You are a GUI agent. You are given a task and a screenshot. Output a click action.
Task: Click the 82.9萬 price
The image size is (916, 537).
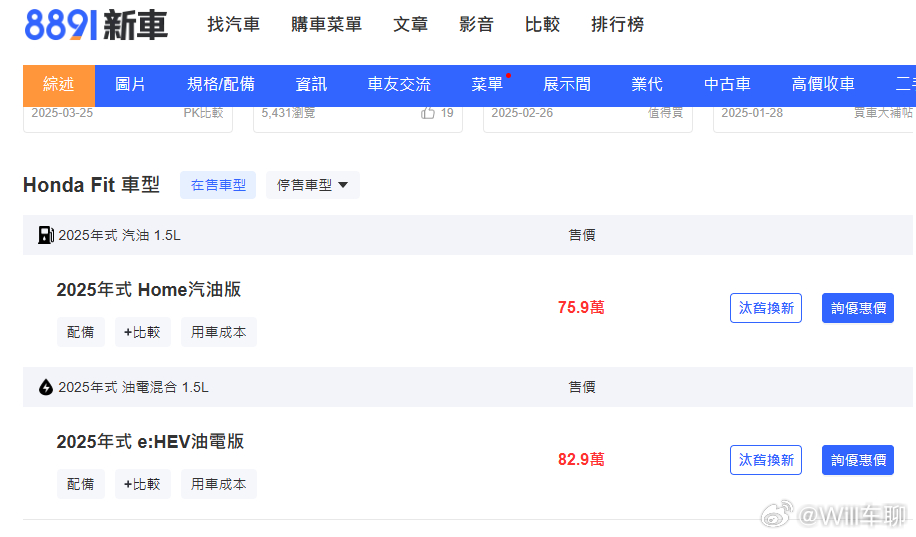tap(581, 459)
